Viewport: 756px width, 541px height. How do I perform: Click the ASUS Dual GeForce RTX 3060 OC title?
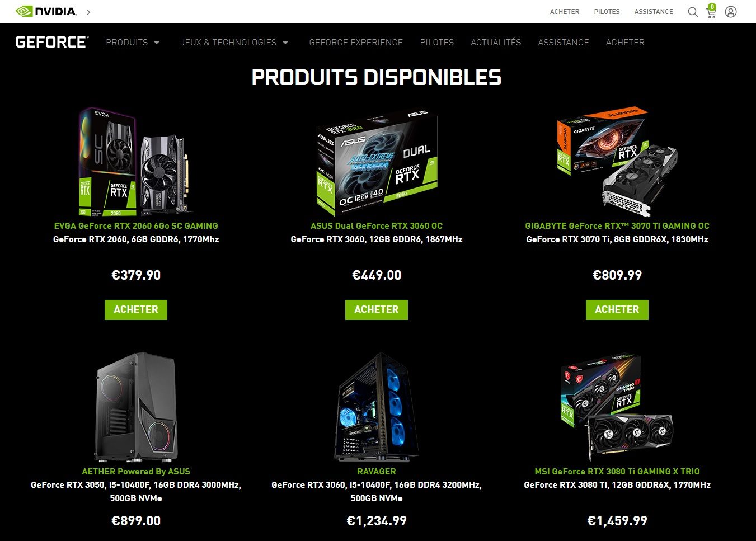coord(377,226)
